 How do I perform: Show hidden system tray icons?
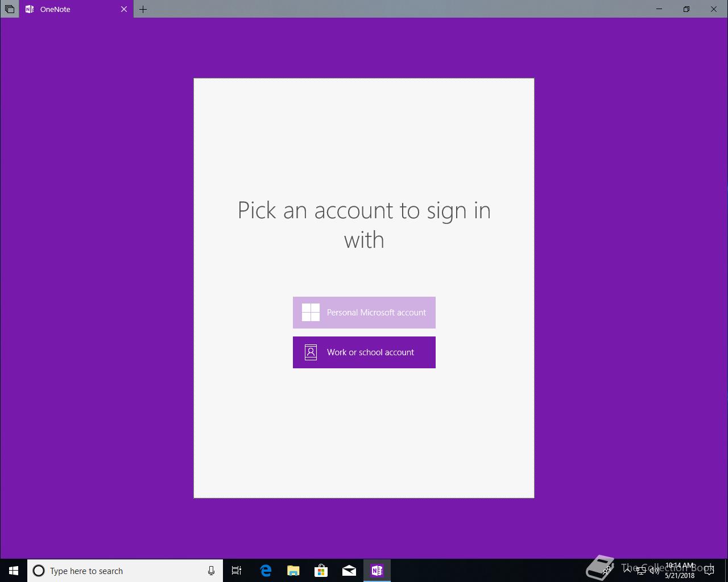point(627,571)
